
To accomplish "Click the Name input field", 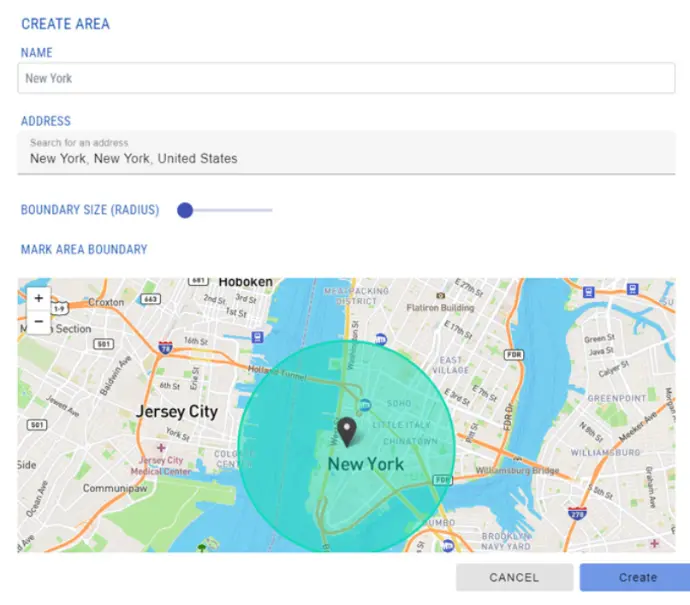I will pos(346,78).
